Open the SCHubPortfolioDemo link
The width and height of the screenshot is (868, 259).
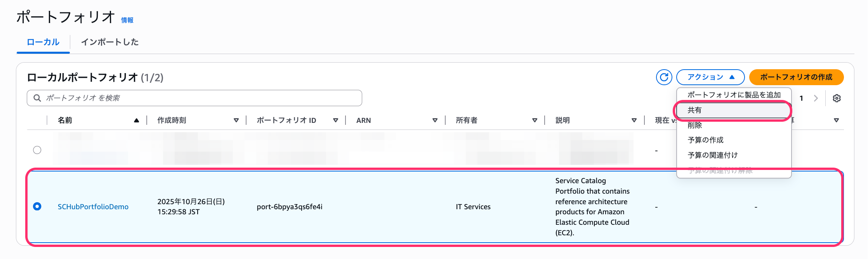(93, 207)
